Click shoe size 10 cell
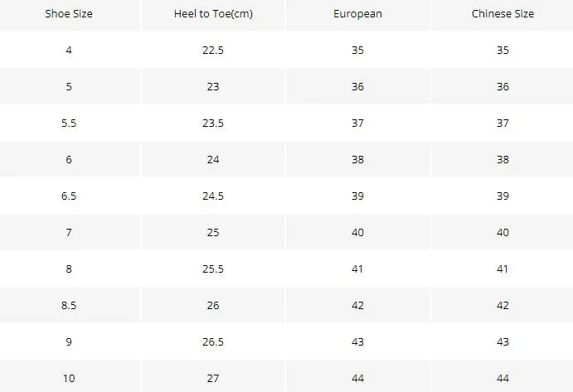Viewport: 573px width, 392px height. (69, 376)
